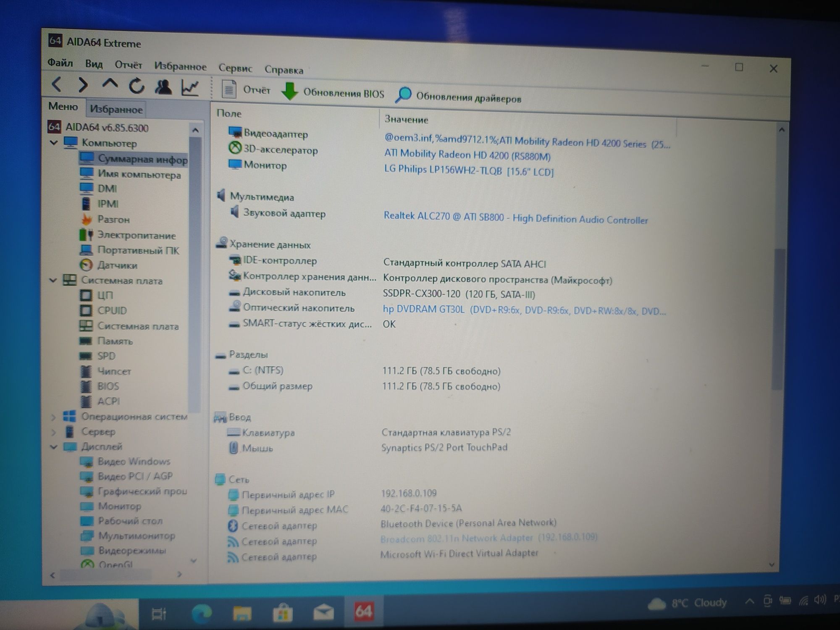This screenshot has height=630, width=840.
Task: Open the Вид menu
Action: 94,64
